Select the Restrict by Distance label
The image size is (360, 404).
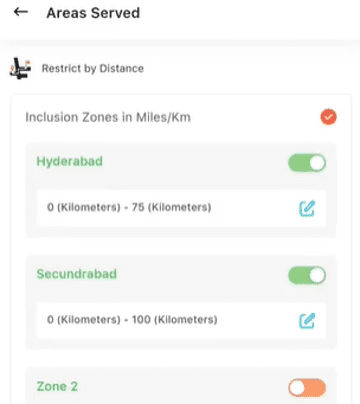[93, 68]
